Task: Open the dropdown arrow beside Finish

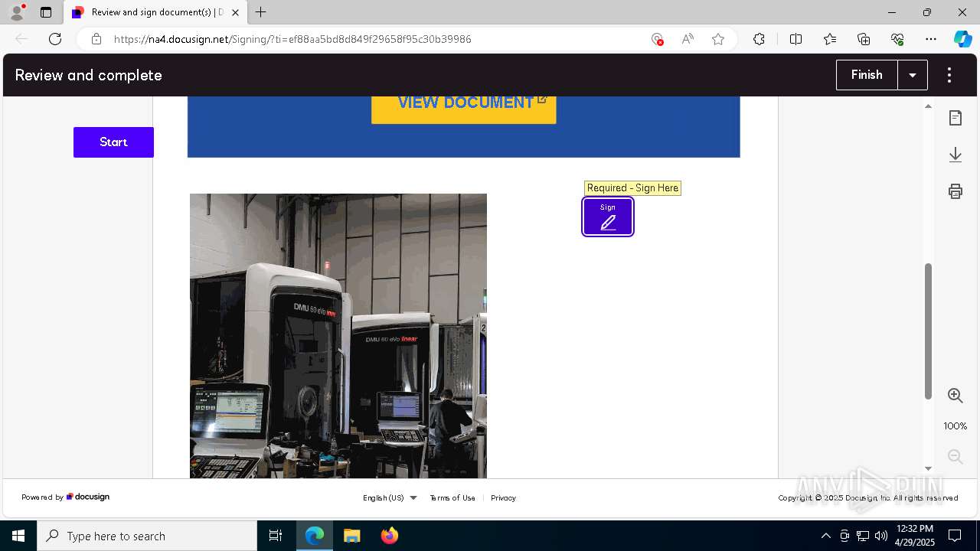Action: [x=913, y=75]
